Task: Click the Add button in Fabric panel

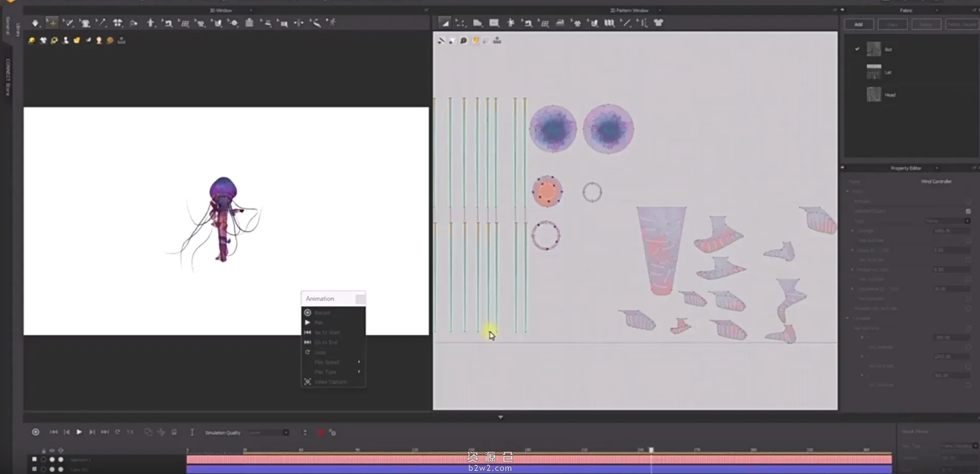Action: tap(859, 25)
